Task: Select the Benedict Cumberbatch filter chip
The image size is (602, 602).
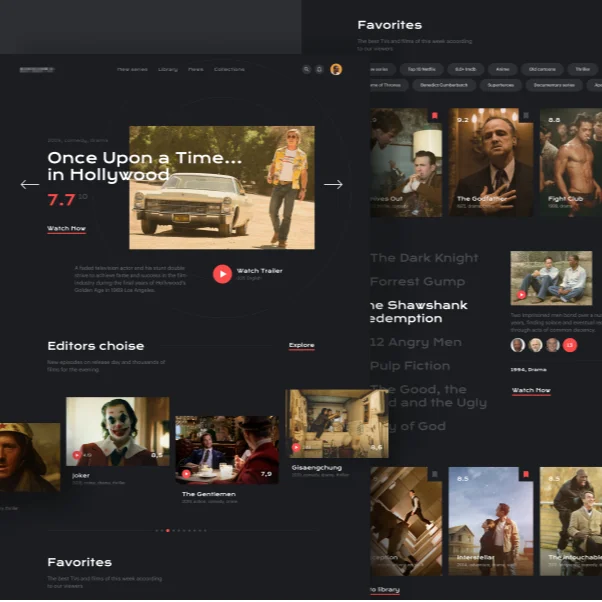Action: tap(444, 85)
